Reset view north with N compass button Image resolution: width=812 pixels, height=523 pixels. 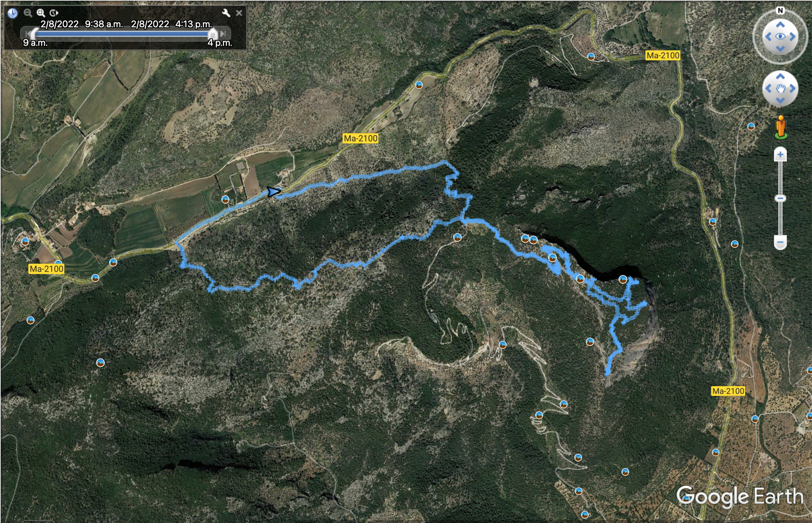[780, 10]
